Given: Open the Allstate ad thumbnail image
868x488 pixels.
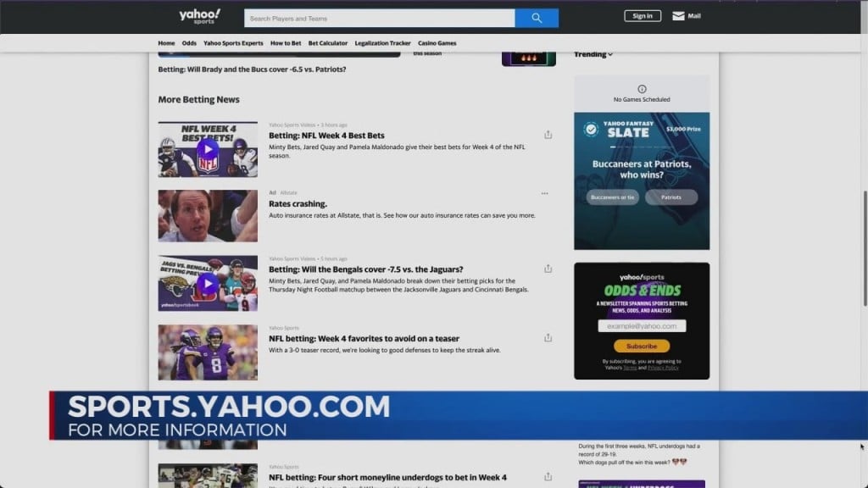Looking at the screenshot, I should [x=208, y=216].
